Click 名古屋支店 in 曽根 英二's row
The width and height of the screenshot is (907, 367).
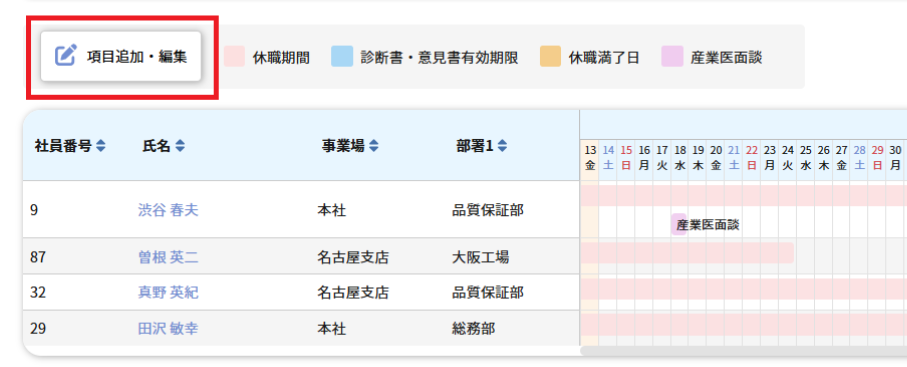(x=353, y=257)
